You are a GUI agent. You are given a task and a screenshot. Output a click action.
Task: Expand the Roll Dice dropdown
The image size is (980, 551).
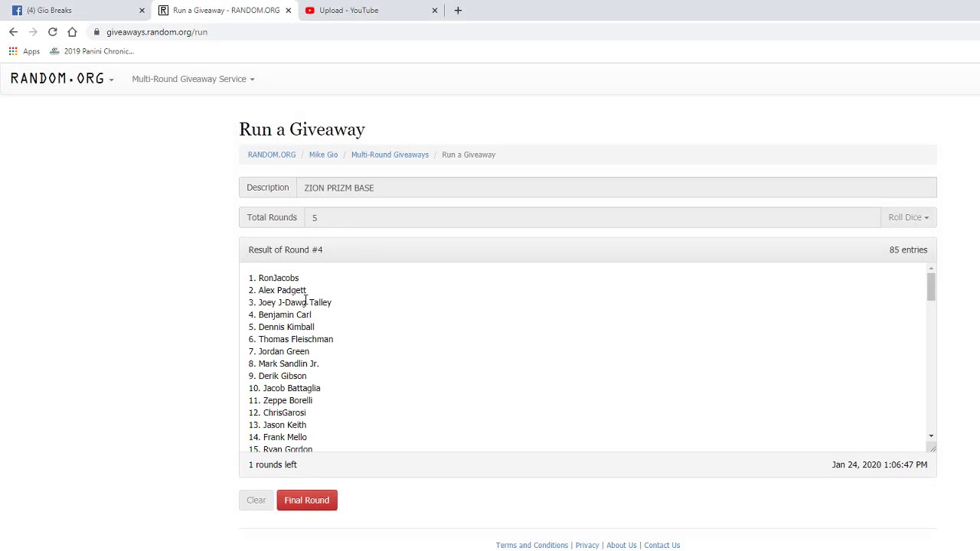(908, 217)
